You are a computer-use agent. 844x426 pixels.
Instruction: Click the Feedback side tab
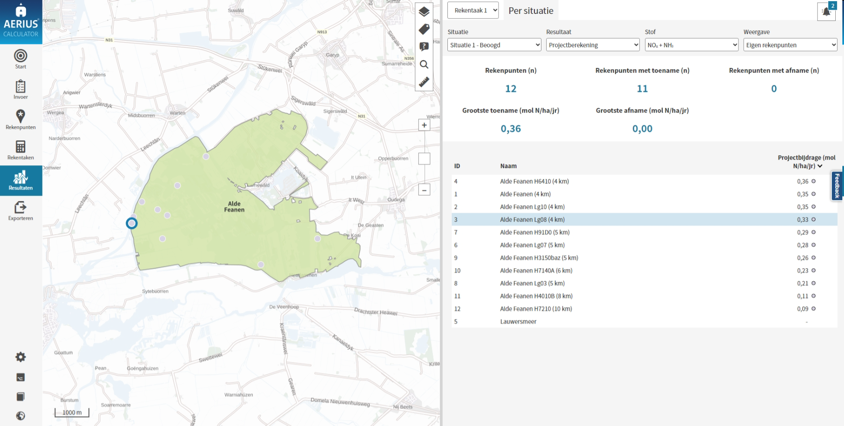coord(837,185)
